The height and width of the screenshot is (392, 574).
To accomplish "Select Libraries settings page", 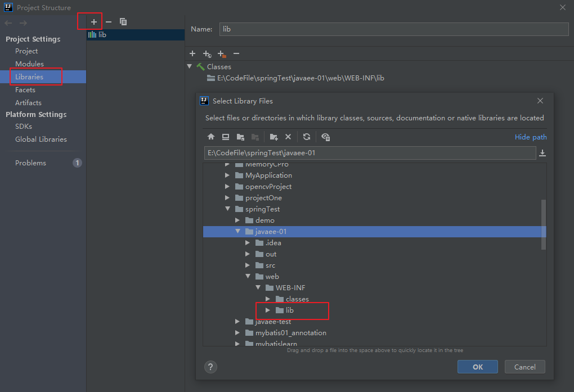I will (x=43, y=77).
